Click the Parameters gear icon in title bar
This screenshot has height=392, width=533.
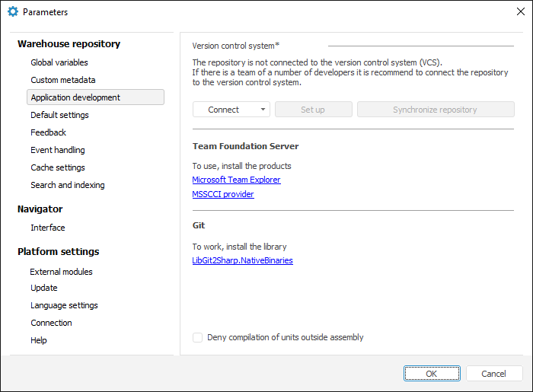point(12,12)
